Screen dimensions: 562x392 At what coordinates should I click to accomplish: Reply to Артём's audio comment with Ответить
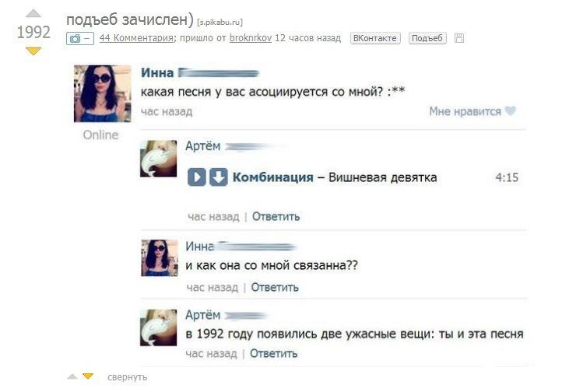point(276,216)
